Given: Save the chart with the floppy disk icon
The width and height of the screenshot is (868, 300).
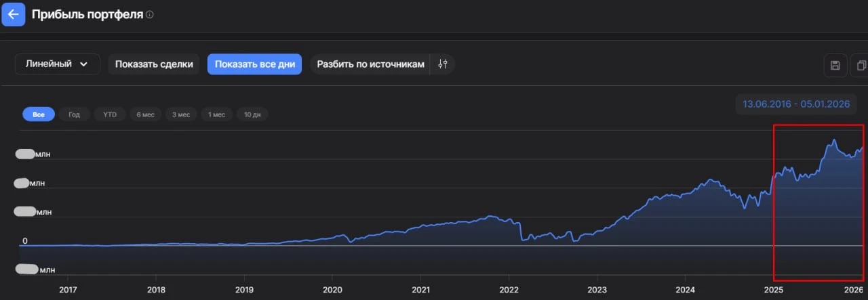Looking at the screenshot, I should pos(835,65).
